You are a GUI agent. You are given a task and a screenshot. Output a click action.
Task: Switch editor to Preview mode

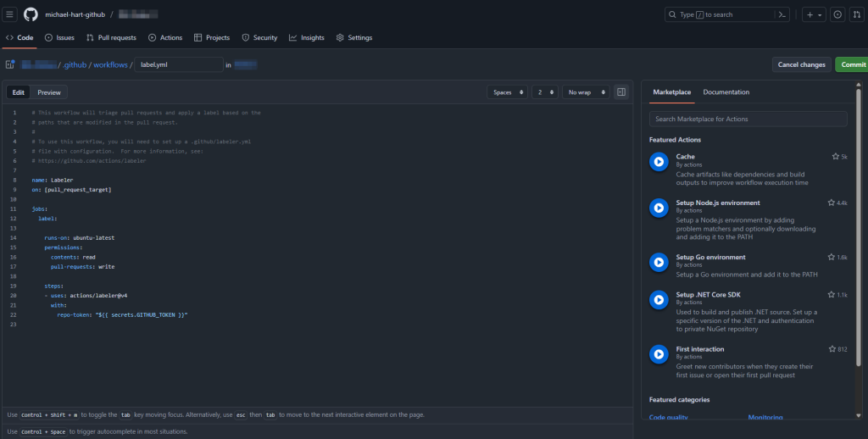pyautogui.click(x=49, y=92)
